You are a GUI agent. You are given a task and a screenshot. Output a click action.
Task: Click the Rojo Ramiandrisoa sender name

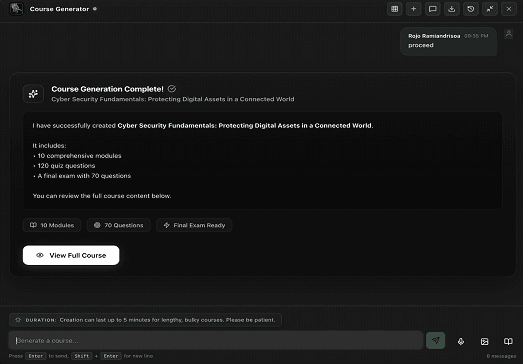pos(434,36)
